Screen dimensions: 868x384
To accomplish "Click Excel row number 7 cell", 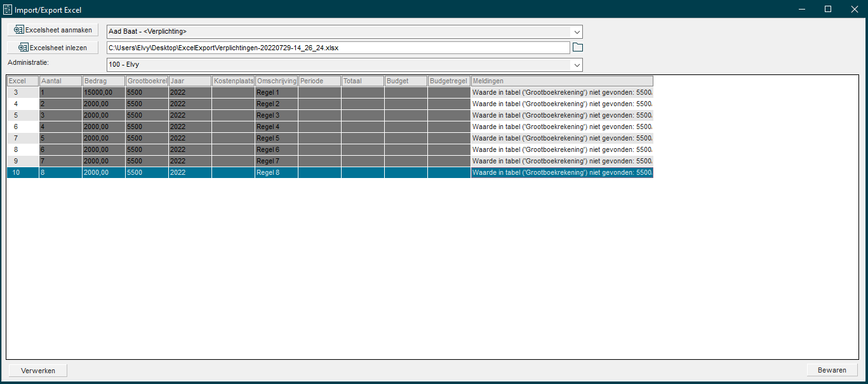I will (x=22, y=139).
